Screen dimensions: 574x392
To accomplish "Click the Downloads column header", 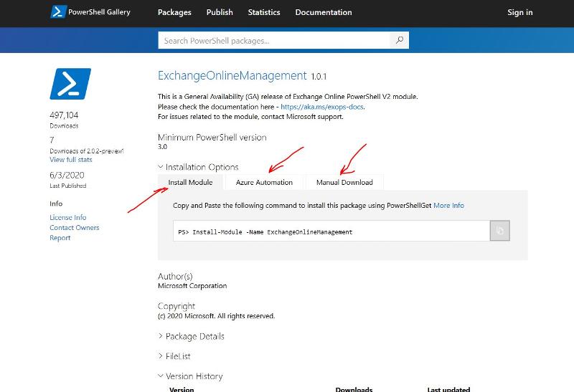I will tap(354, 389).
